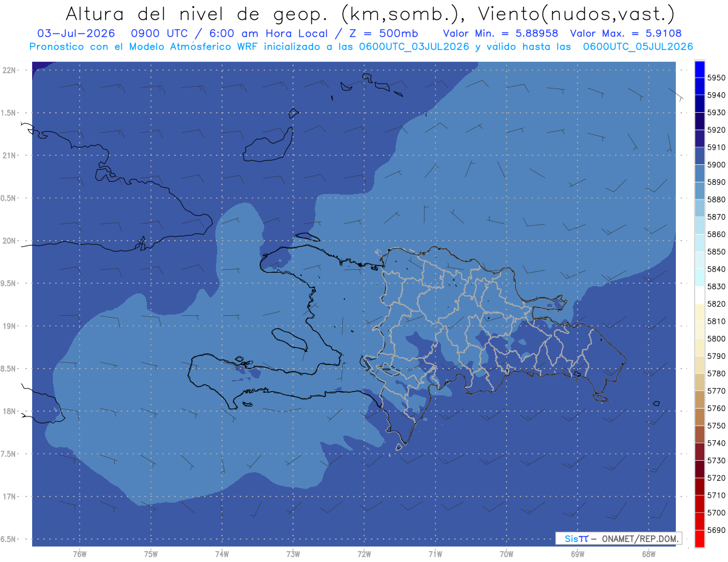This screenshot has height=562, width=728.
Task: Click the '5870' legend value
Action: (716, 217)
